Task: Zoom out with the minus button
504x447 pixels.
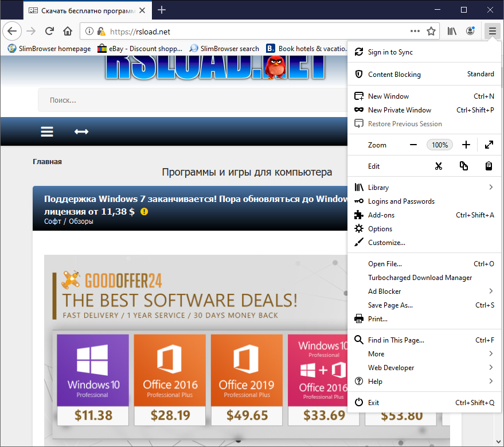Action: point(413,145)
